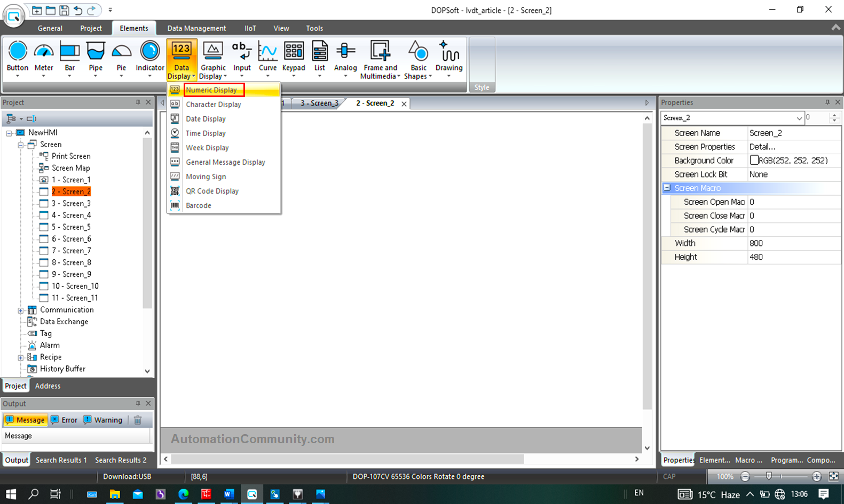The height and width of the screenshot is (504, 844).
Task: Collapse the Screen tree node
Action: [21, 145]
